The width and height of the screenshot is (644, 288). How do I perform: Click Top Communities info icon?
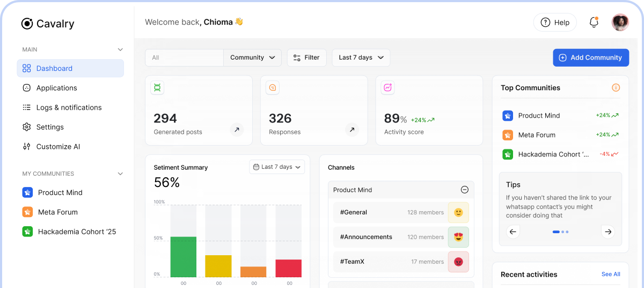(616, 88)
